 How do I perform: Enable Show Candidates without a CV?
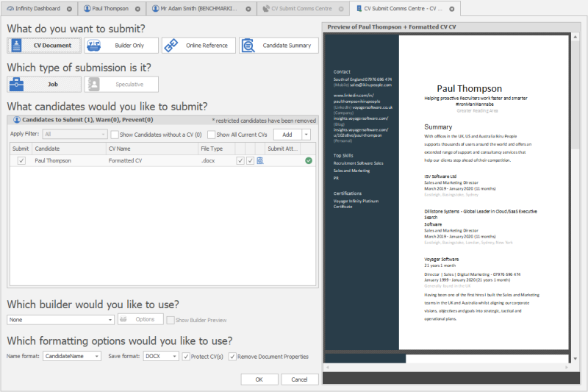pyautogui.click(x=115, y=135)
